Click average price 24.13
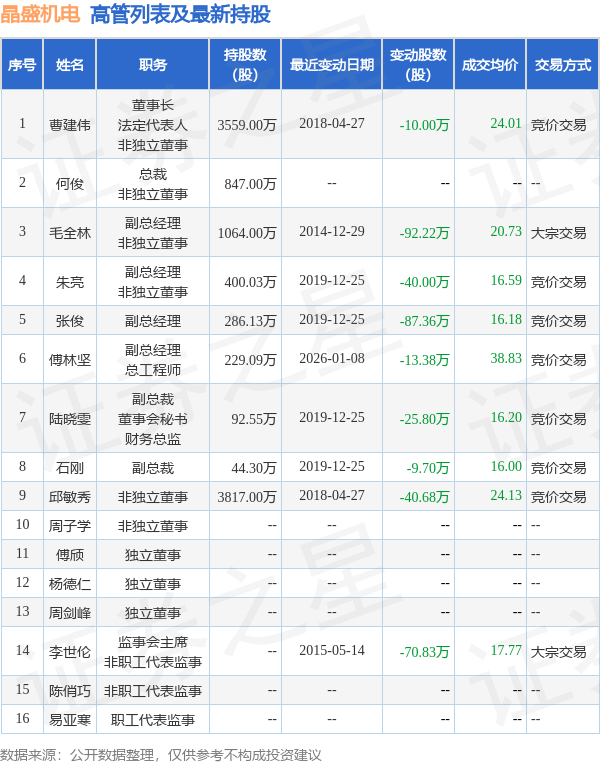600x764 pixels. [506, 496]
